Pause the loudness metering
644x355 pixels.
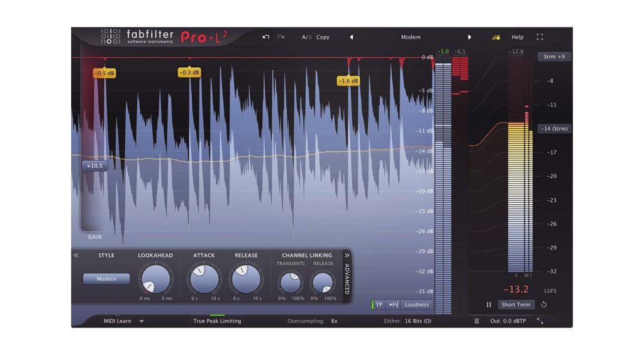click(x=489, y=305)
